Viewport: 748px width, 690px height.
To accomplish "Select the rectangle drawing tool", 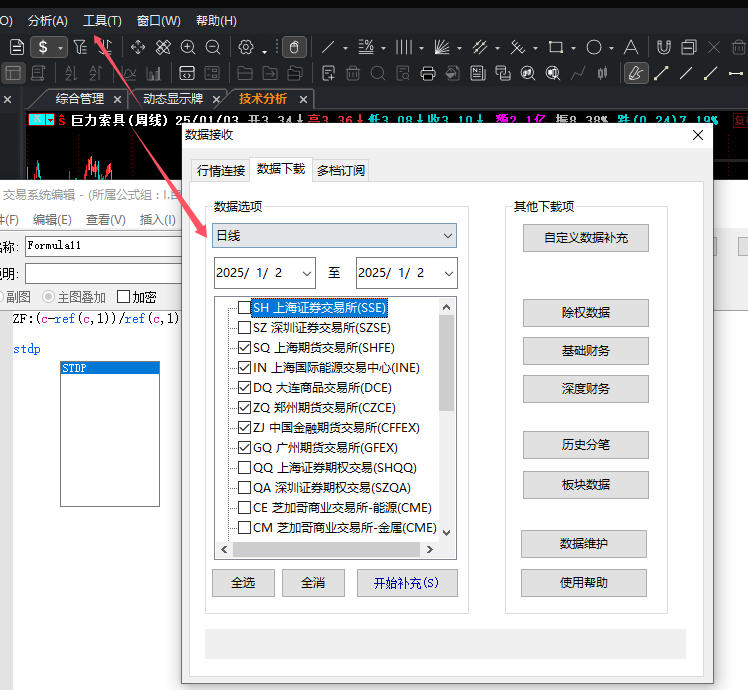I will (556, 47).
